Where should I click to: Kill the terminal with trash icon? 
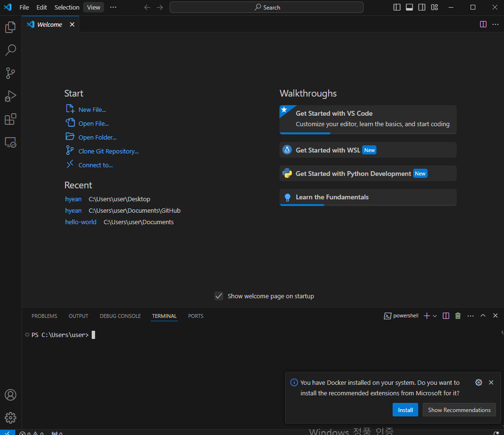click(458, 315)
